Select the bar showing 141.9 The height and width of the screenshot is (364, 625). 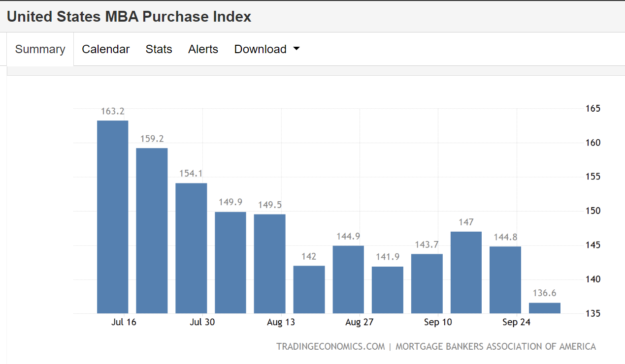click(x=388, y=290)
